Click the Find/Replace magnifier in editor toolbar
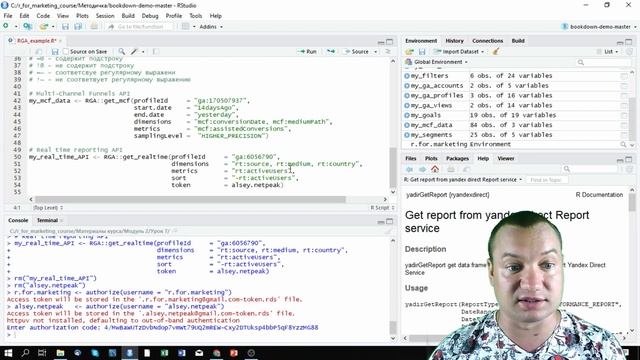This screenshot has height=360, width=640. pos(121,51)
